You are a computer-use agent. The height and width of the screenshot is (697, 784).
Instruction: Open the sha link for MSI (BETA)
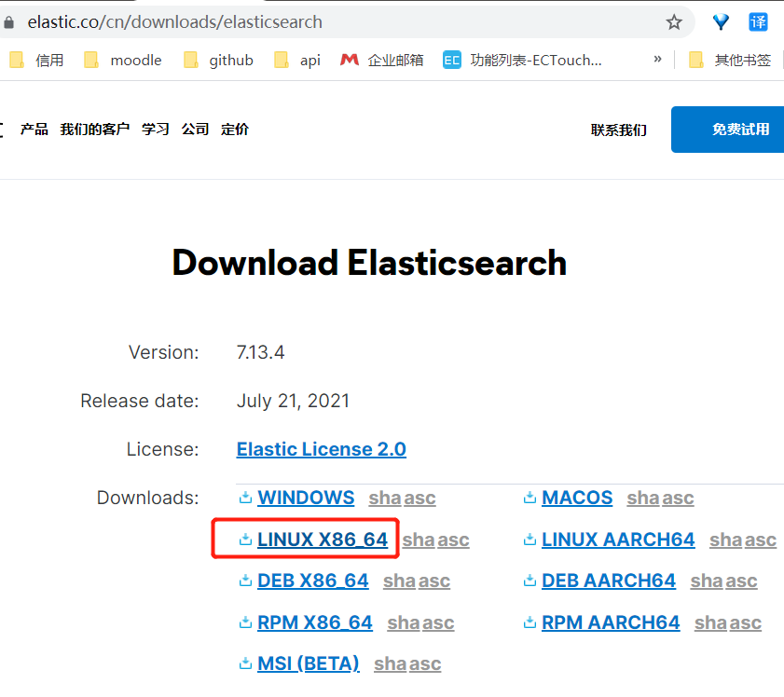390,664
